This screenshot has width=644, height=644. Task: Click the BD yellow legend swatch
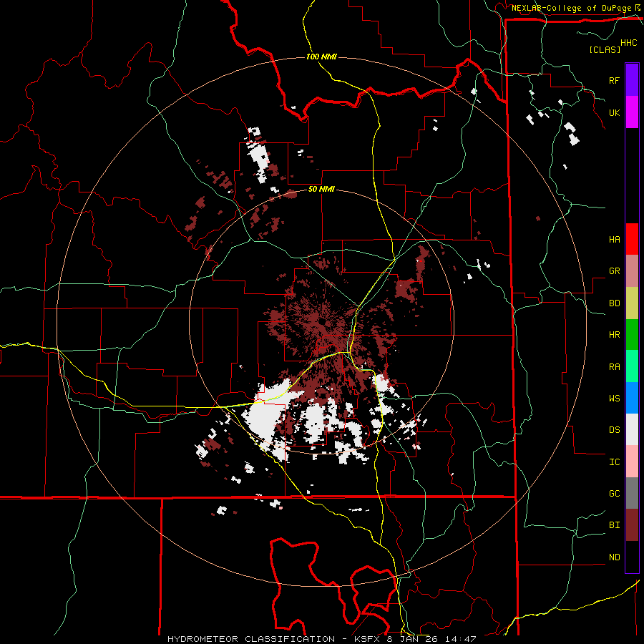click(x=632, y=303)
